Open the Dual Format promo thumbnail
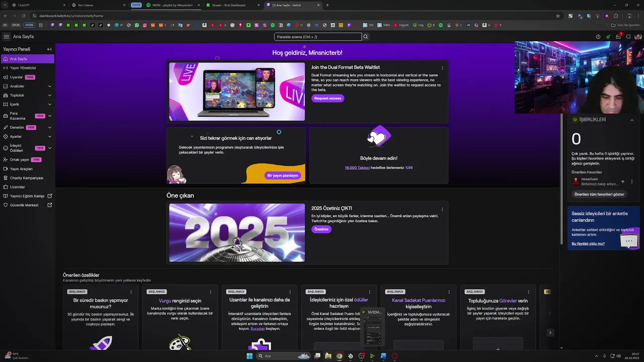 [x=237, y=92]
